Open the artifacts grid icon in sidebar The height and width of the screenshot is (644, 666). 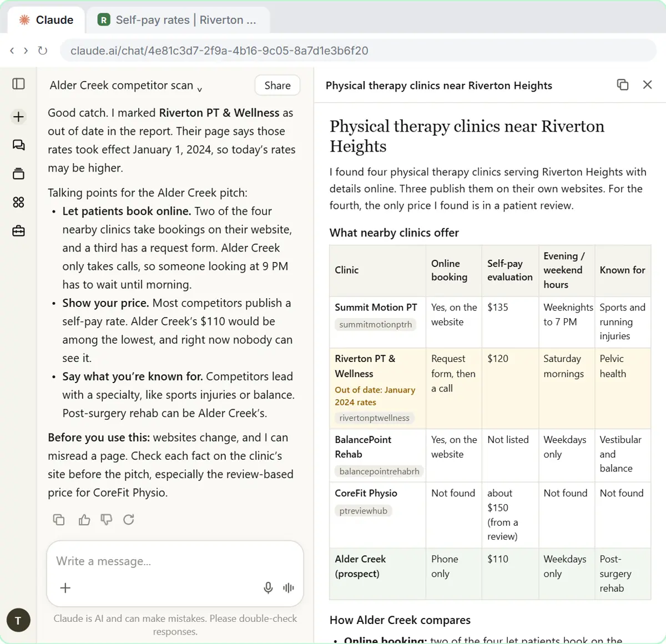click(18, 202)
